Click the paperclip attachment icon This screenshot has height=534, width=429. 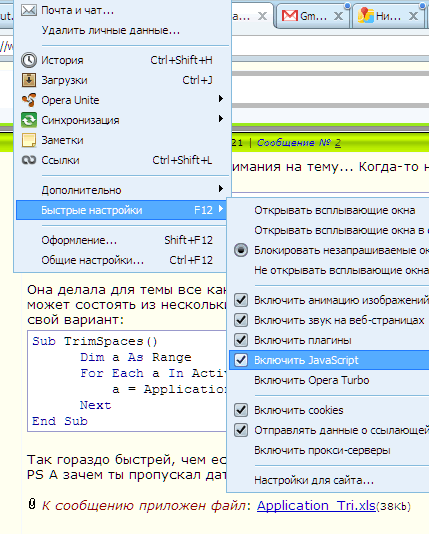coord(32,504)
